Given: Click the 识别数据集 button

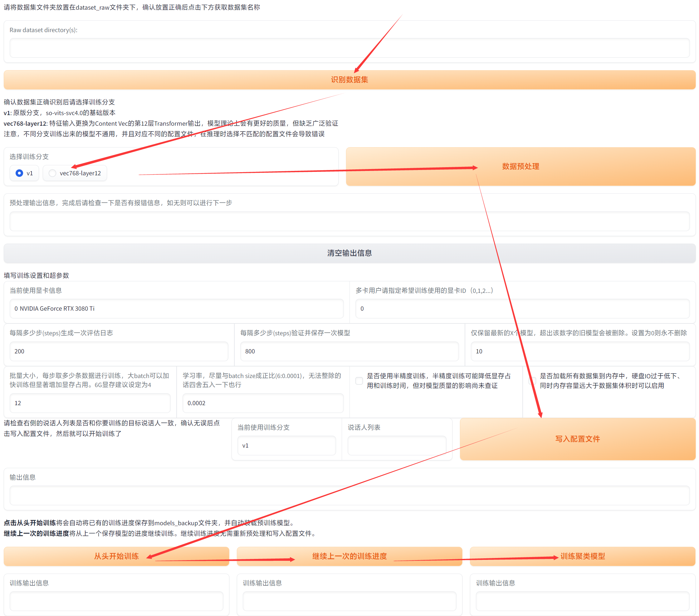Looking at the screenshot, I should tap(349, 80).
